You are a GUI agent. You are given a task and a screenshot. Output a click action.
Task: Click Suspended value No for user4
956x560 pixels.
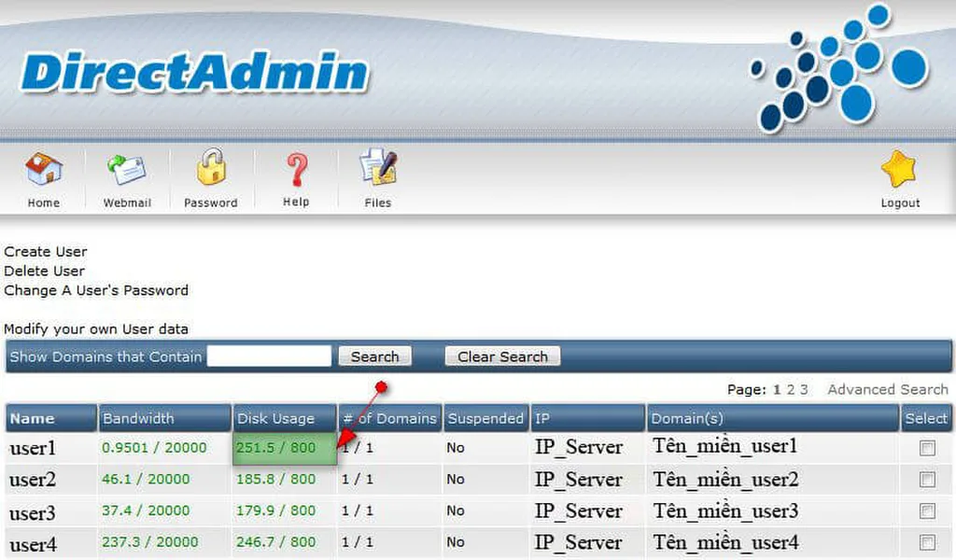[456, 542]
